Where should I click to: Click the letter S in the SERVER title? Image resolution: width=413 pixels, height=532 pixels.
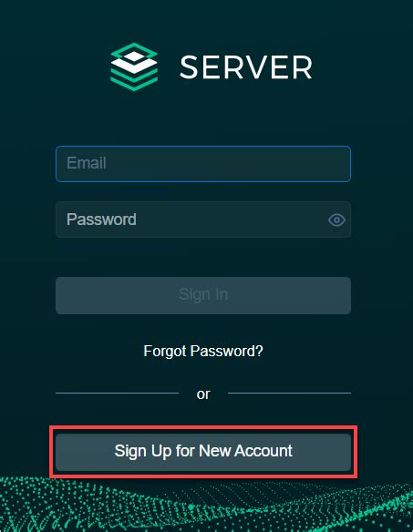(x=189, y=67)
